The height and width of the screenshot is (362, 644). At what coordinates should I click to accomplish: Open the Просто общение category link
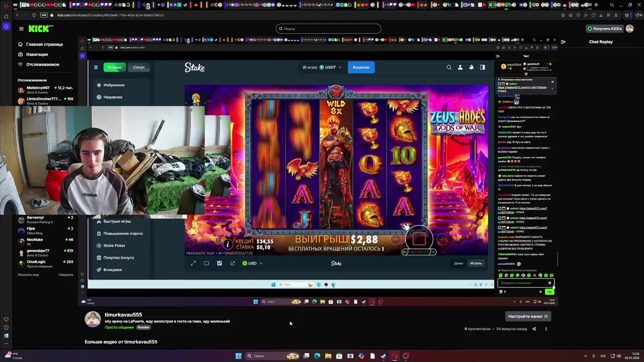pos(119,327)
